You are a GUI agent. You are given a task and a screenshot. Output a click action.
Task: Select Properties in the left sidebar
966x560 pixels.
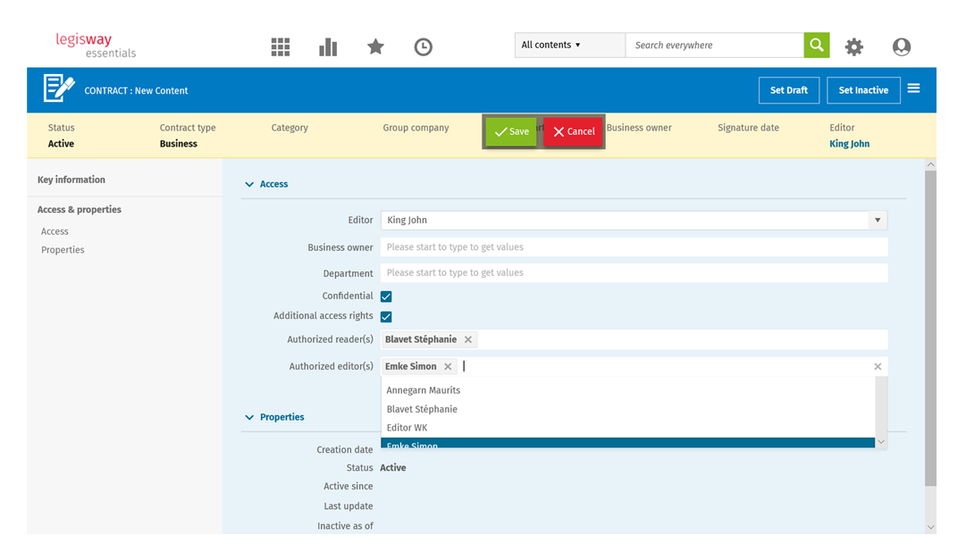pos(63,250)
